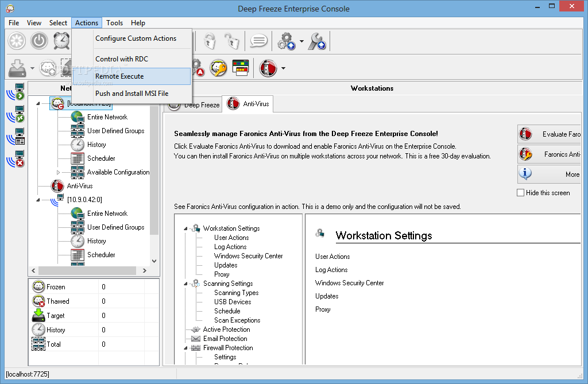Open the dropdown arrow beside install drive icon
Screen dimensions: 588x384
point(32,68)
